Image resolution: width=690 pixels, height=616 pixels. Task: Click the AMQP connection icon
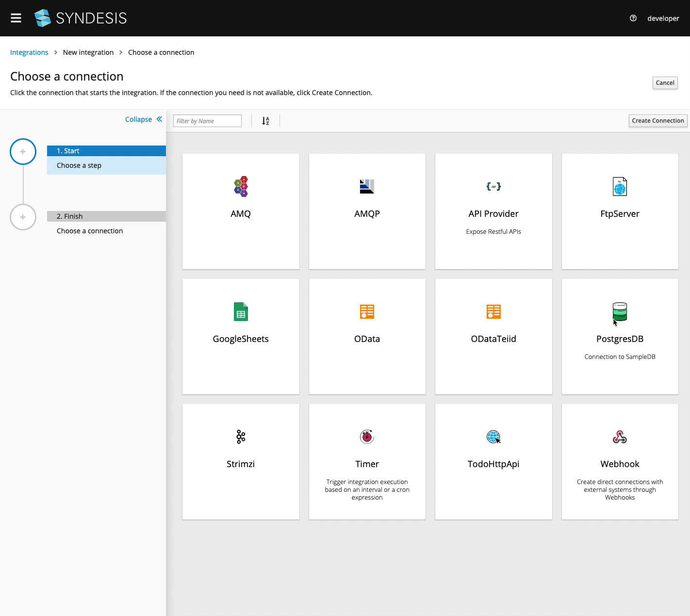367,187
